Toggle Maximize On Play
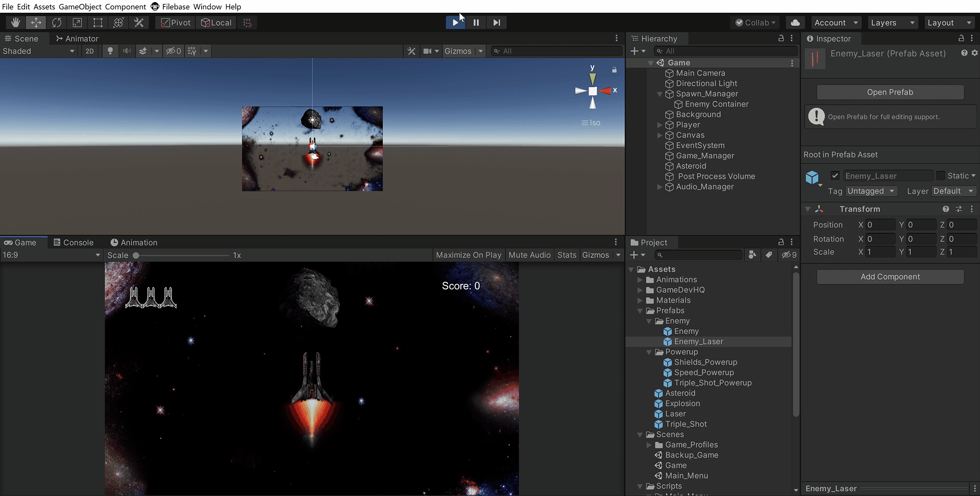This screenshot has width=980, height=496. [469, 255]
